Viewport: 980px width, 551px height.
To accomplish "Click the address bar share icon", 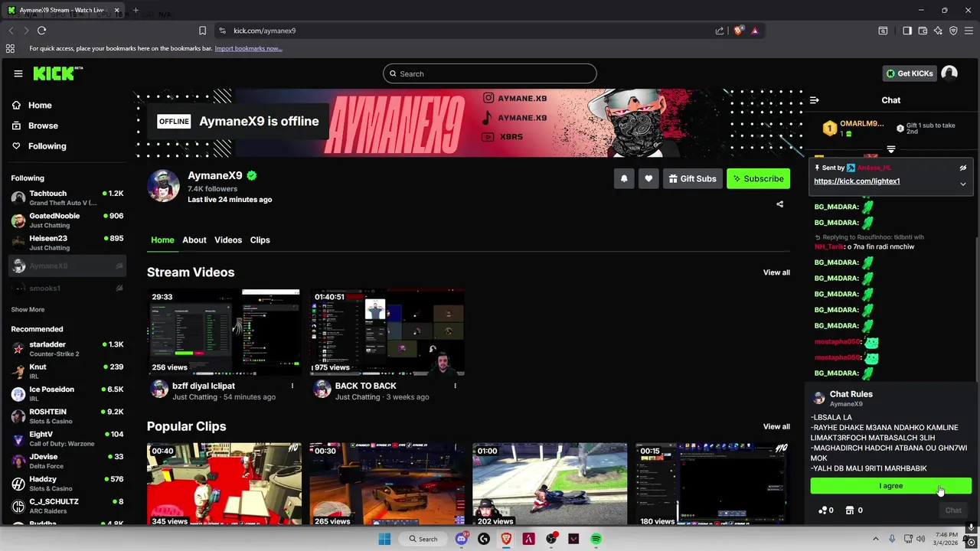I will [x=720, y=31].
